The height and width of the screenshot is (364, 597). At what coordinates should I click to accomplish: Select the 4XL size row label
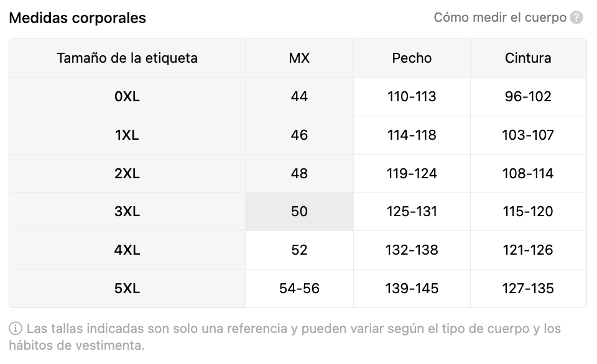(127, 250)
